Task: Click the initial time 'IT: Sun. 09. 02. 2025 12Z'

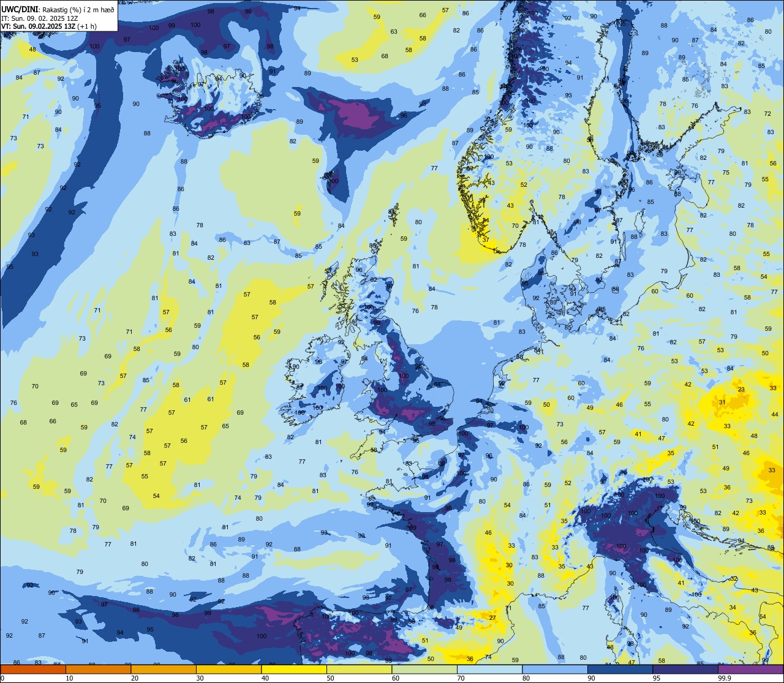Action: pyautogui.click(x=40, y=18)
